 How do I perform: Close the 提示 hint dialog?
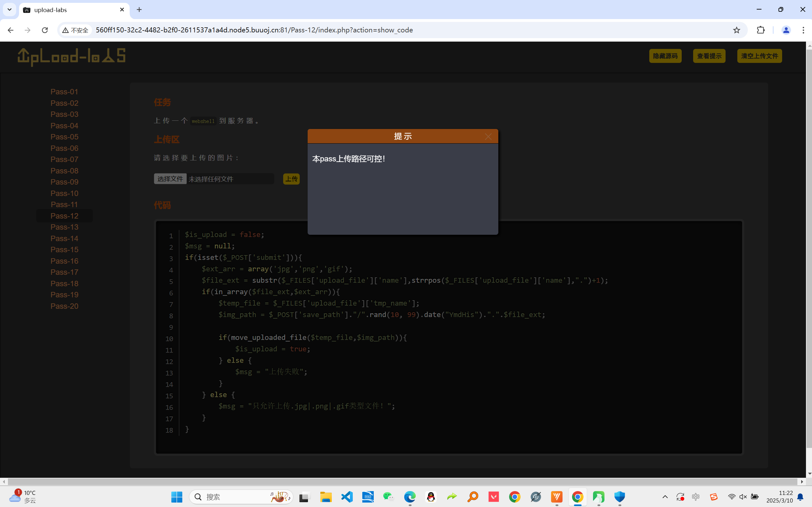(488, 137)
